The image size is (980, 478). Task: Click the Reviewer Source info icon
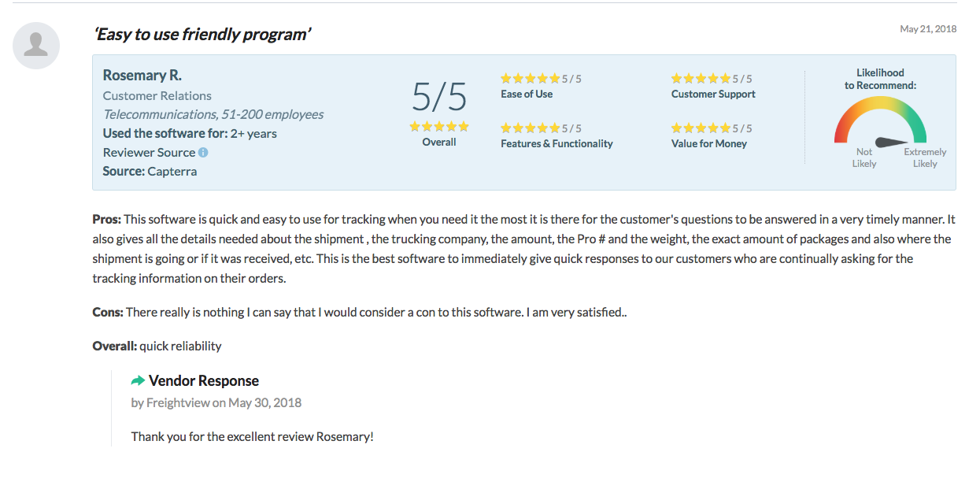point(203,153)
